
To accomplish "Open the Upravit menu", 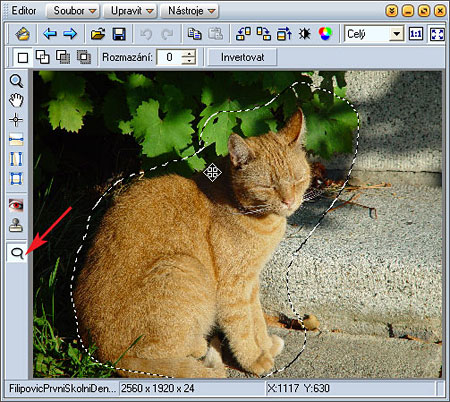I will (130, 11).
